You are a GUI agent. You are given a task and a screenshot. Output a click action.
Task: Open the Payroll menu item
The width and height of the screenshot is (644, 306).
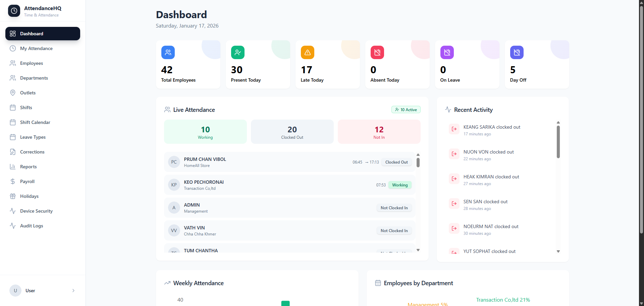[43, 181]
